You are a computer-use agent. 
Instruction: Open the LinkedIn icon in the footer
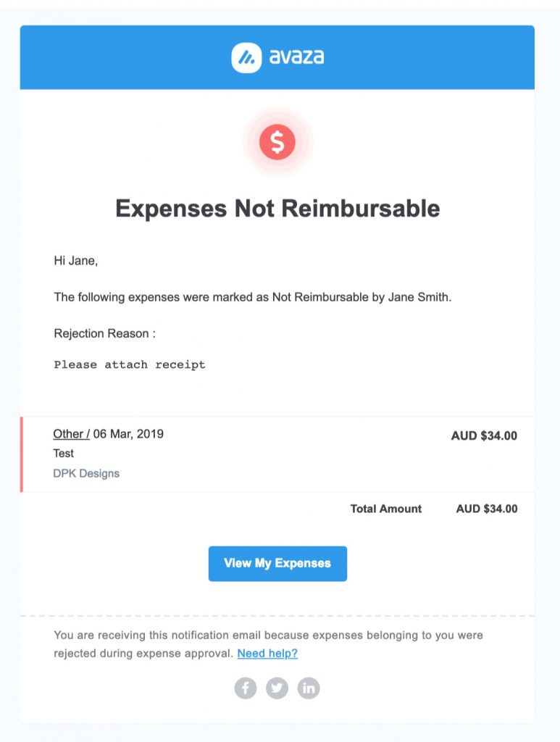309,688
